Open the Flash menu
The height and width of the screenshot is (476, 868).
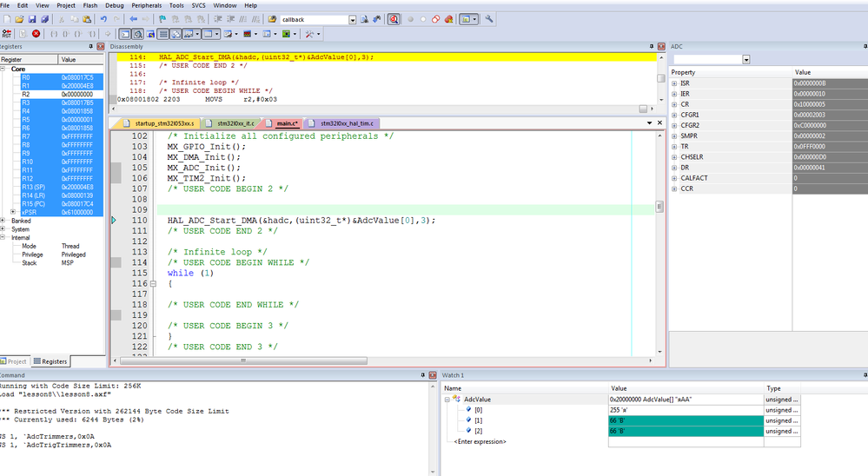90,5
